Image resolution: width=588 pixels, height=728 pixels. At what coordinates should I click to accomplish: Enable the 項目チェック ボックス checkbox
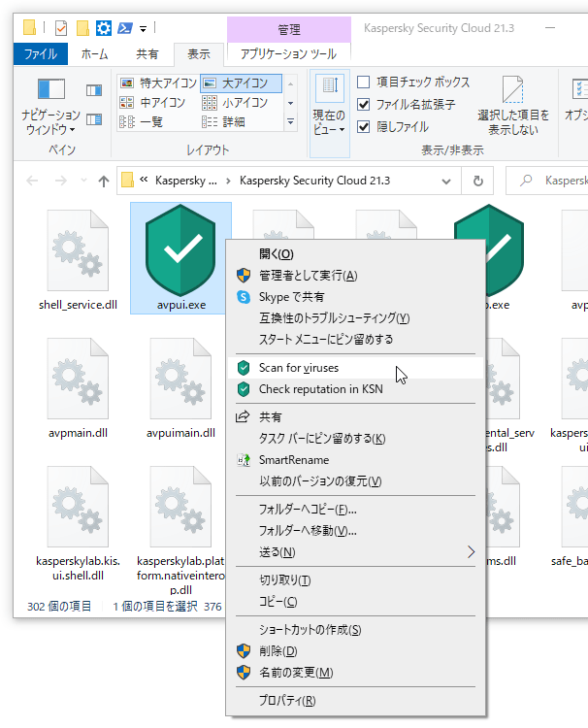click(x=364, y=83)
